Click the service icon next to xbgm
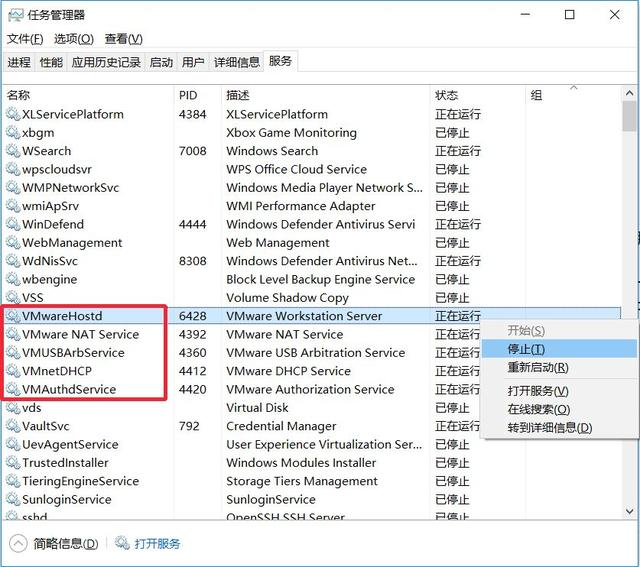 pyautogui.click(x=13, y=132)
